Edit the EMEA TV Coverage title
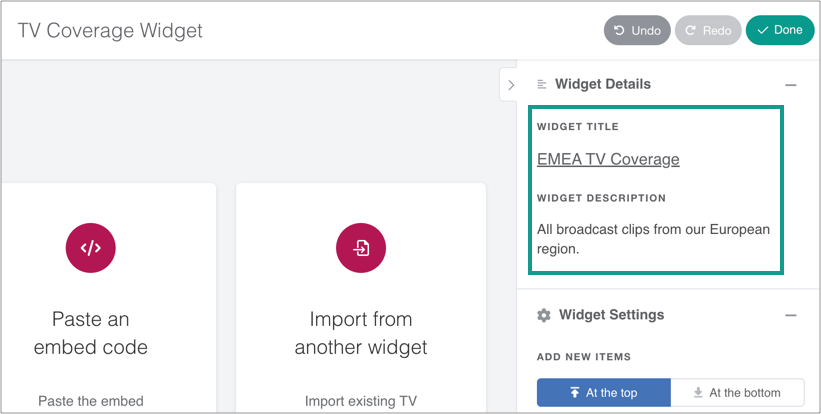Screen dimensions: 821x414 click(608, 159)
